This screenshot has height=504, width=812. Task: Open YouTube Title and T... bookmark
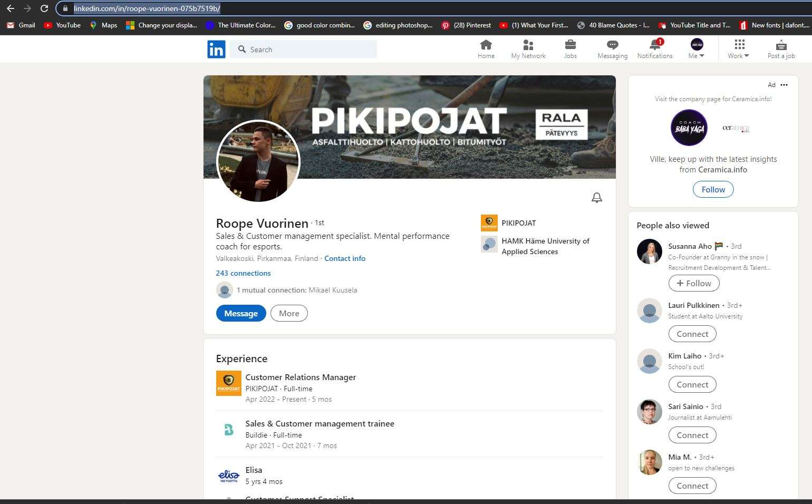pyautogui.click(x=694, y=25)
